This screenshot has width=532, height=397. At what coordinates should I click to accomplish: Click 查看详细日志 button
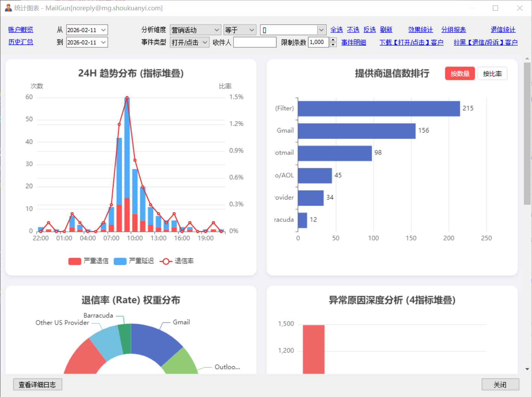(x=37, y=385)
